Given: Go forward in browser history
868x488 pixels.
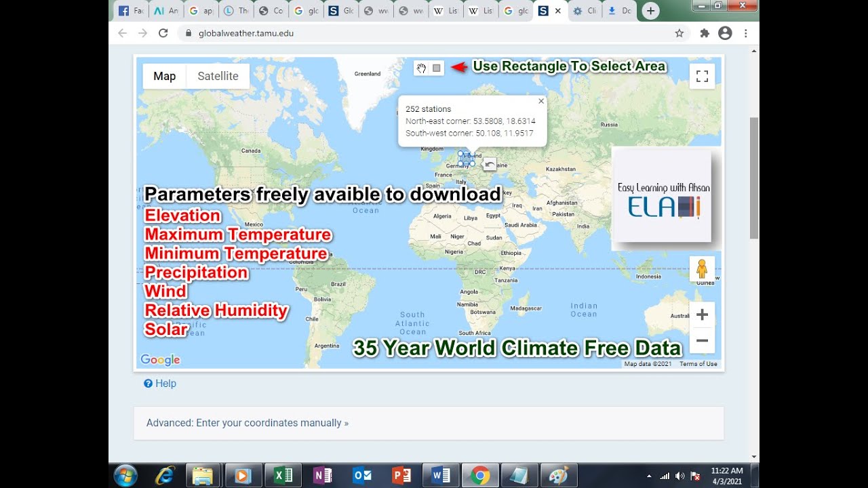Looking at the screenshot, I should [142, 33].
